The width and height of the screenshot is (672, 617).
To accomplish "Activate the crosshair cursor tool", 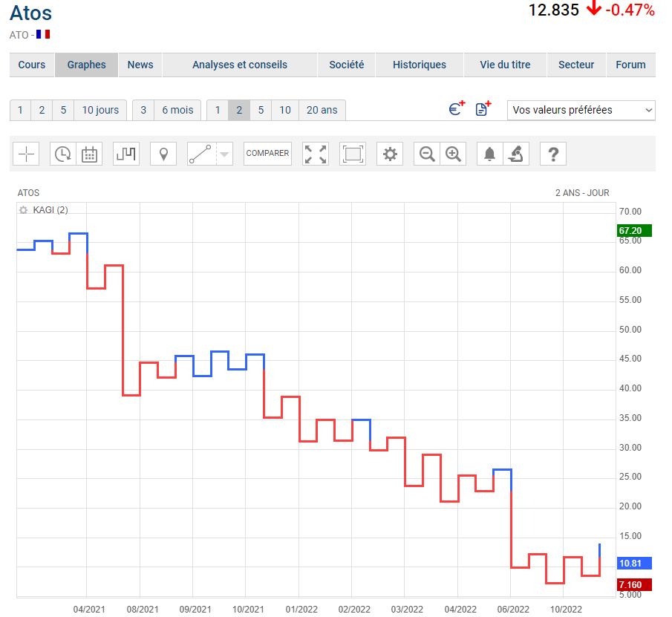I will pyautogui.click(x=26, y=154).
